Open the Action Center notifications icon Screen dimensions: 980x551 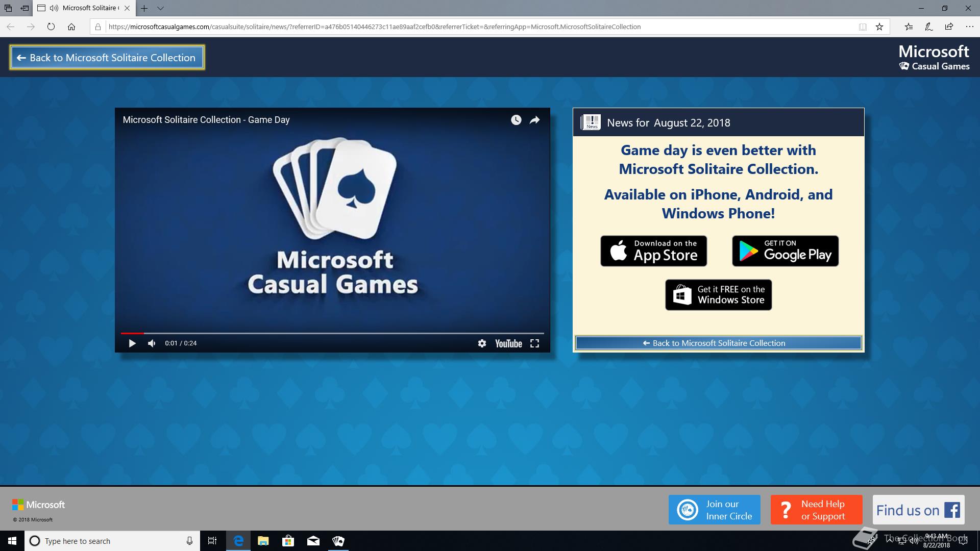pos(963,541)
